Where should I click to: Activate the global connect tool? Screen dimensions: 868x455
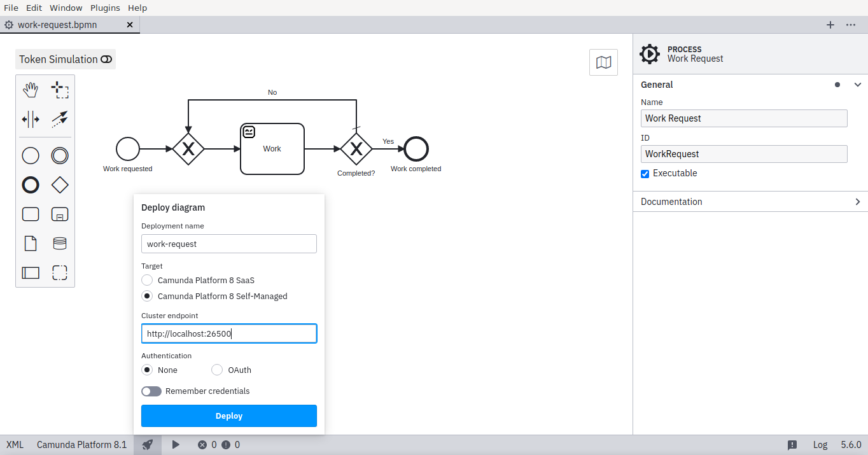[60, 119]
